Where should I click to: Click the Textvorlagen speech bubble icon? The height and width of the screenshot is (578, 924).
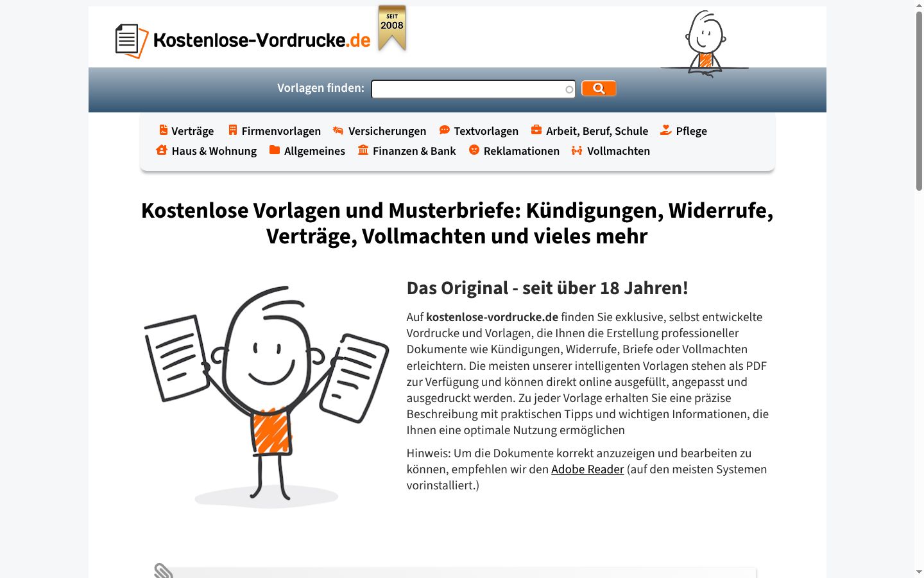click(x=444, y=130)
